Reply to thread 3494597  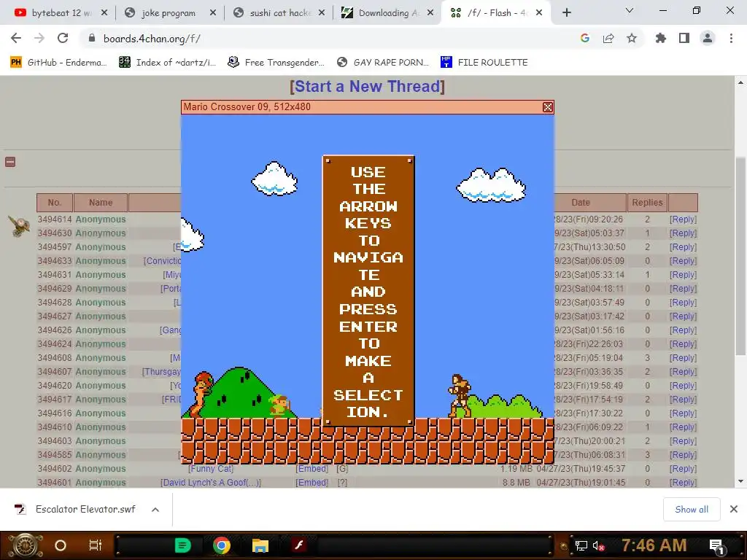pos(683,246)
